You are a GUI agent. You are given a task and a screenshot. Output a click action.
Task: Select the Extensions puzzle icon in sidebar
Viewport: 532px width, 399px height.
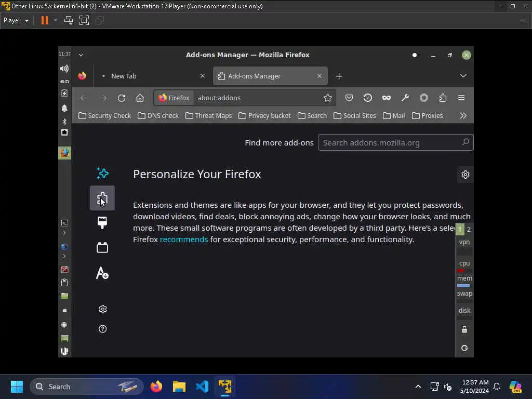click(102, 198)
